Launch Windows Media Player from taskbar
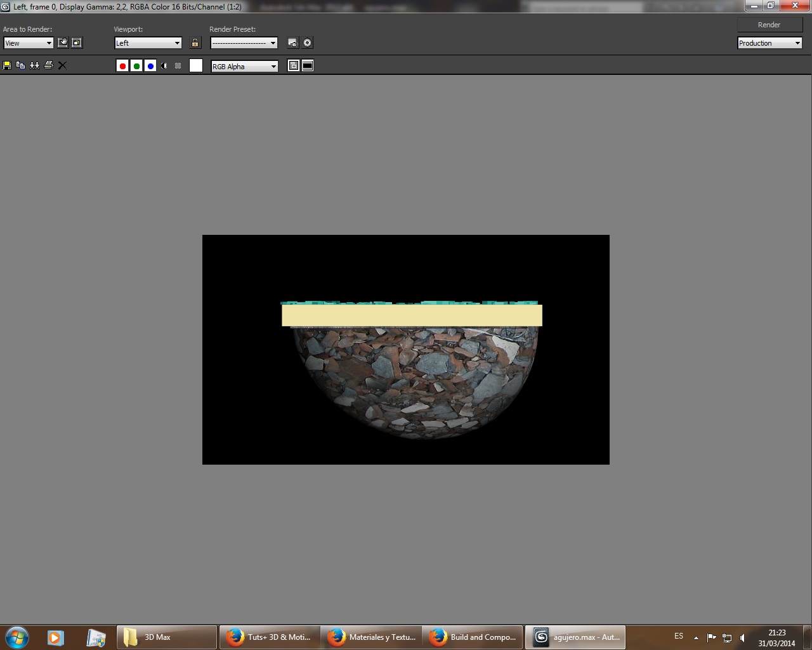 pyautogui.click(x=56, y=637)
